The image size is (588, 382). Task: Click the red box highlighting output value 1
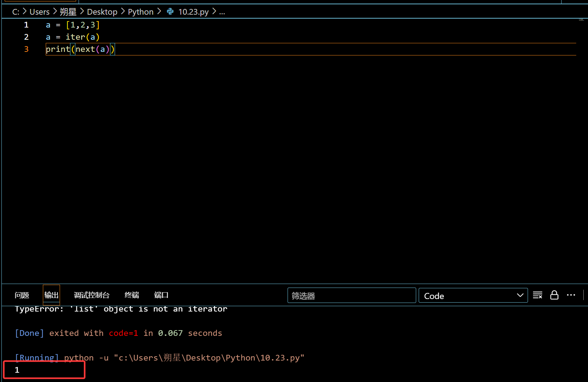tap(44, 369)
